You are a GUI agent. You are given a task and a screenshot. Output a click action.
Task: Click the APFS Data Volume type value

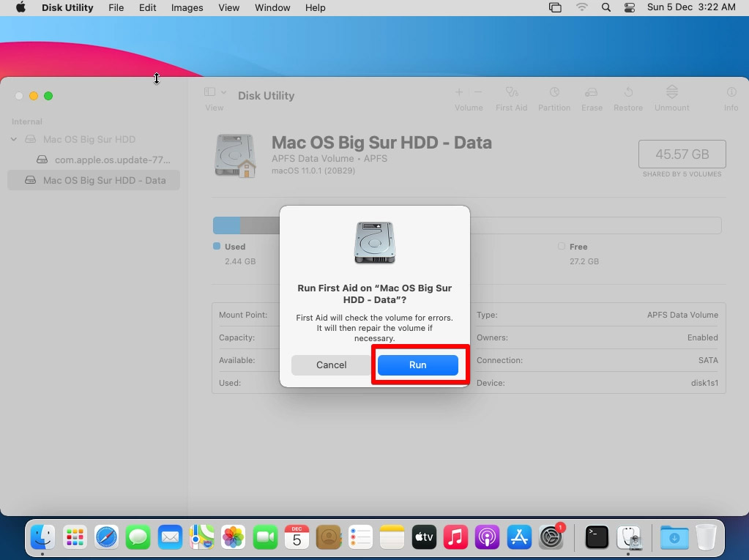[x=682, y=315]
